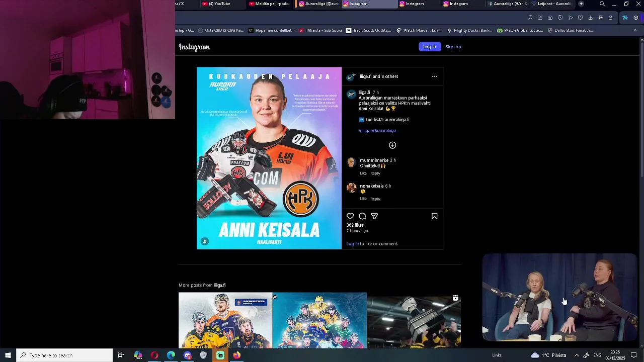Click the mummimarke username
This screenshot has height=362, width=644.
(x=374, y=160)
